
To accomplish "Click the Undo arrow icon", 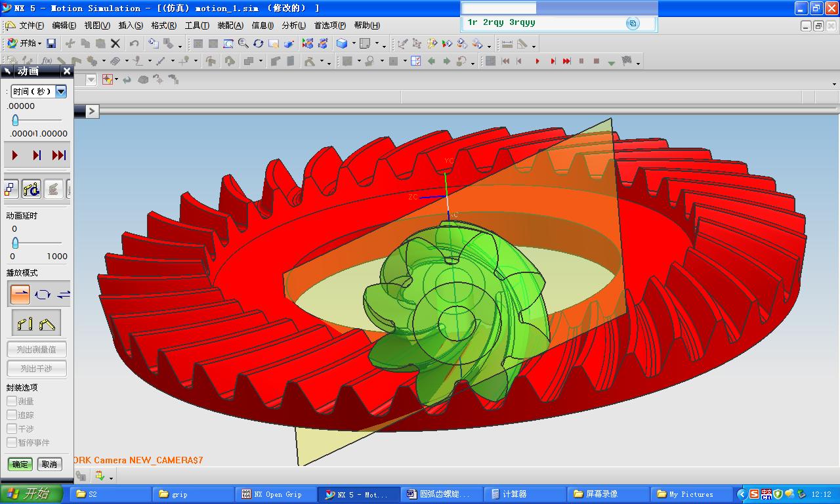I will pos(135,43).
